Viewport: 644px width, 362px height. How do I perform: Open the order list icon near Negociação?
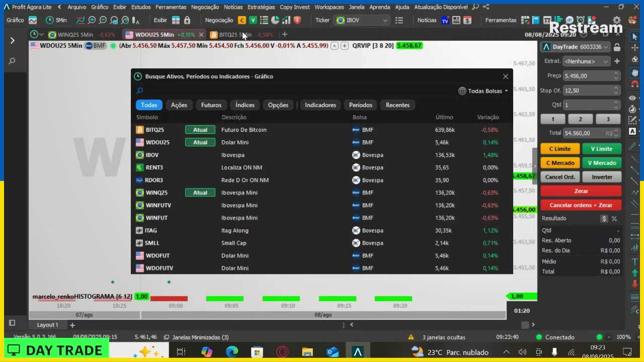[x=264, y=20]
